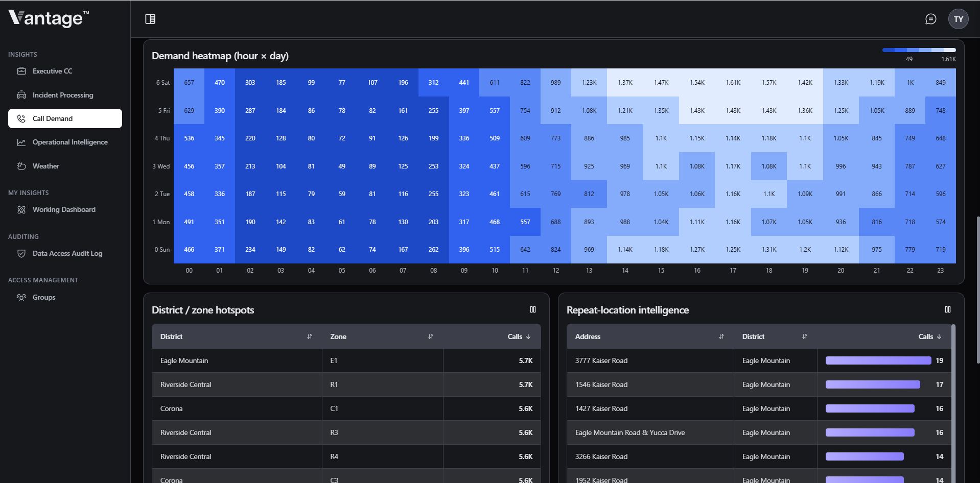Click the heatmap color scale legend bar
Viewport: 980px width, 483px height.
tap(919, 50)
